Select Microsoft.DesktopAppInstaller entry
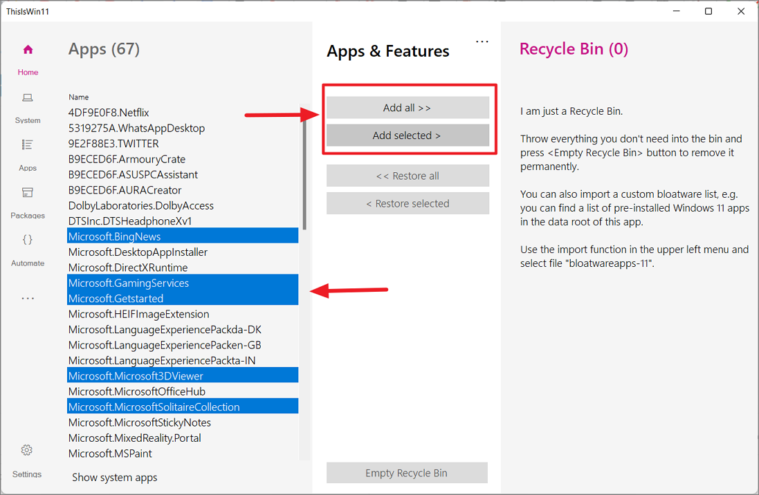Screen dimensions: 759x495 182,252
